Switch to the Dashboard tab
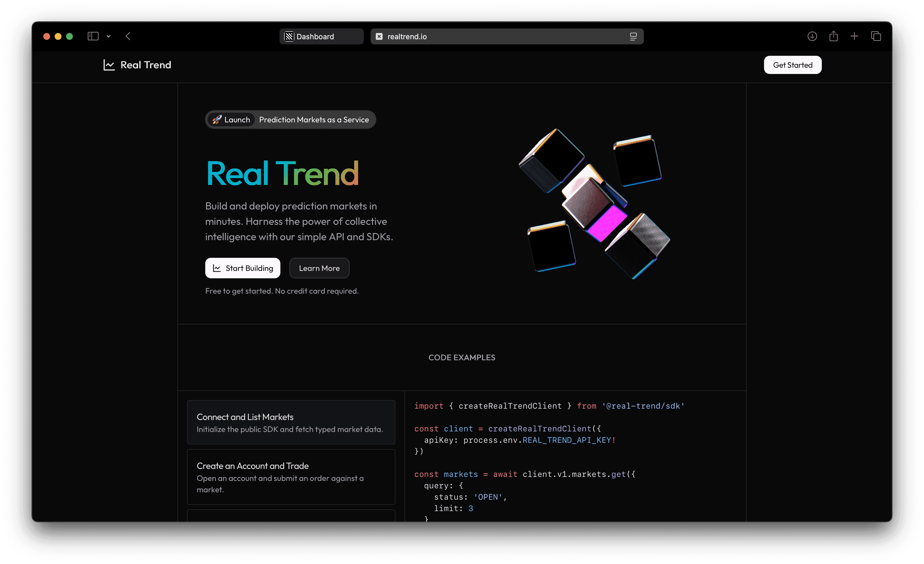 [x=321, y=36]
